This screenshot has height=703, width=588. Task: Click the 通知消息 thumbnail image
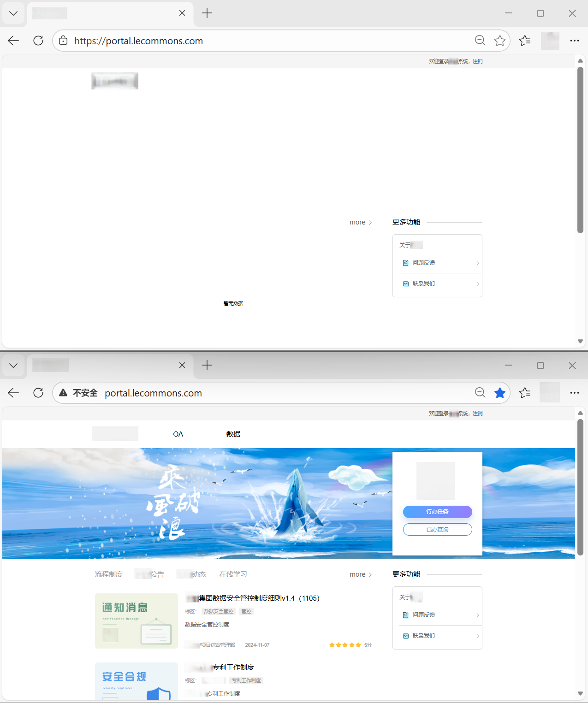(x=136, y=620)
